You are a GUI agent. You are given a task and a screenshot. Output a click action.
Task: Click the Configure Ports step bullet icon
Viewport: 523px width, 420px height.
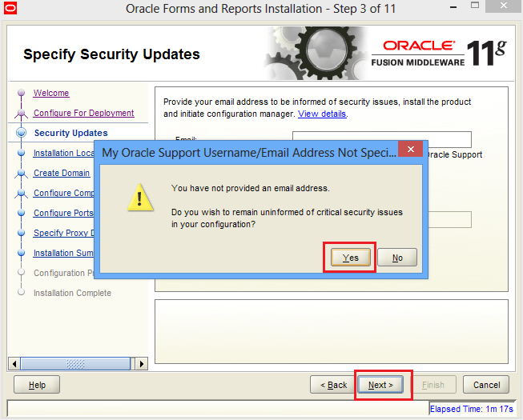(x=21, y=213)
